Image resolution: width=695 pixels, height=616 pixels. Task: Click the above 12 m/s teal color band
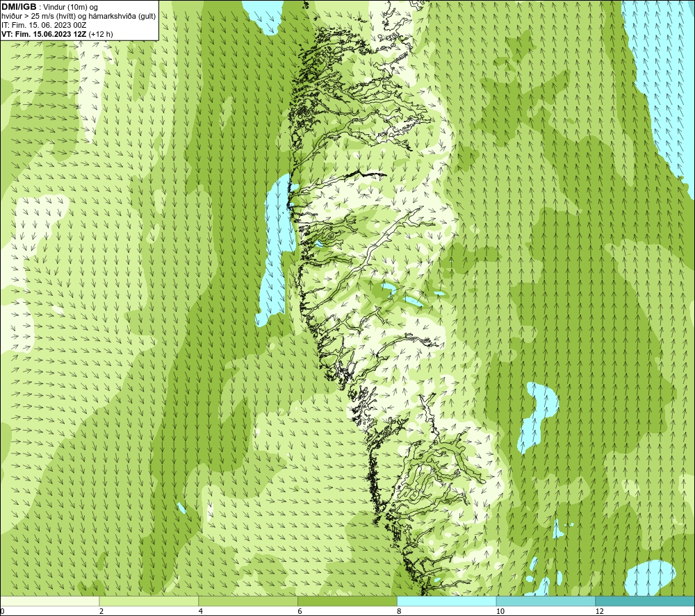click(x=646, y=601)
